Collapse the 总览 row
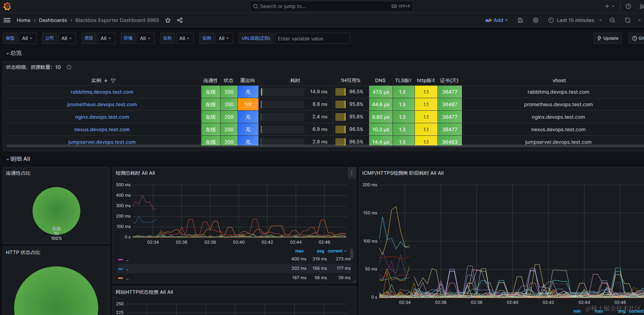644x315 pixels. tap(14, 53)
